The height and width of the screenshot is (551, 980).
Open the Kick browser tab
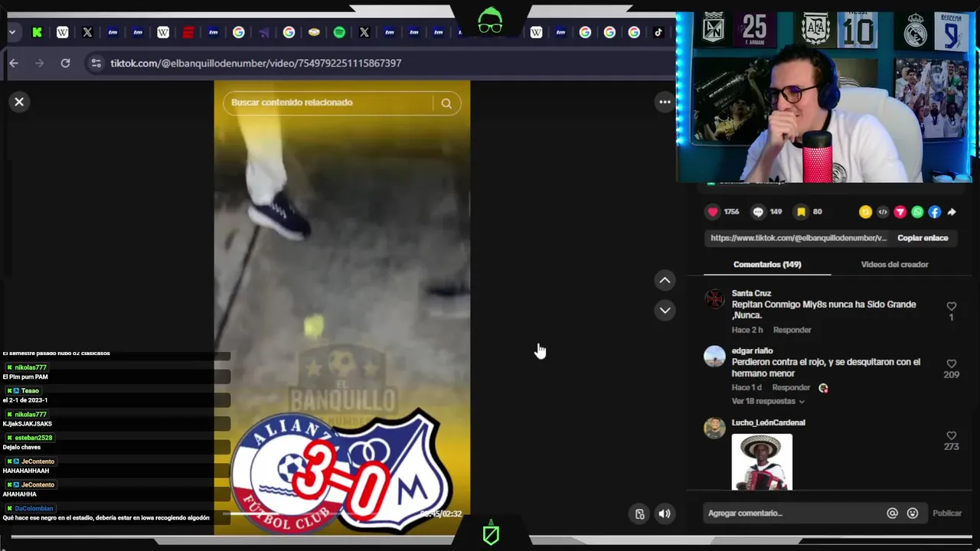(x=37, y=32)
